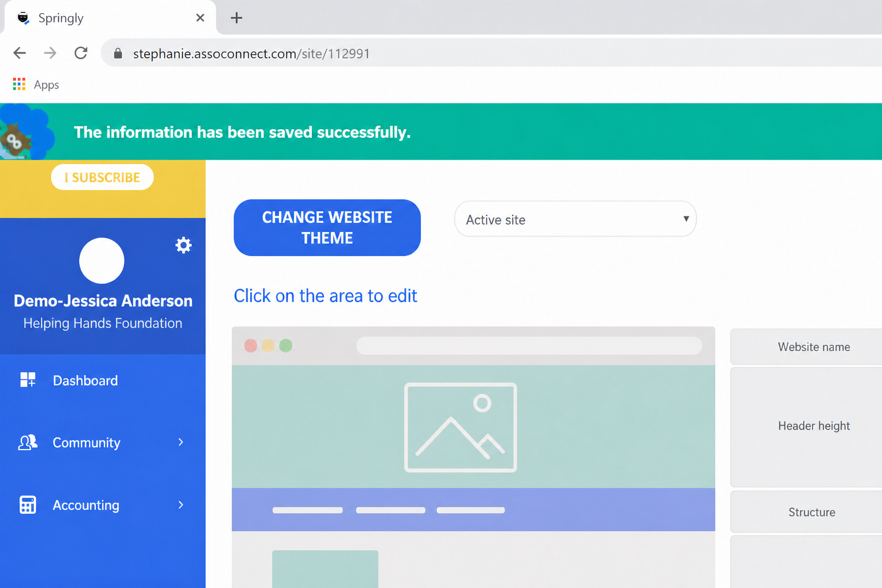Click the padlock site info icon
Image resolution: width=882 pixels, height=588 pixels.
click(x=118, y=53)
